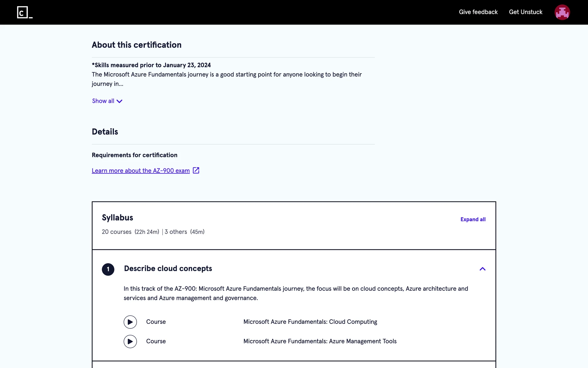Collapse the Describe cloud concepts section chevron
Viewport: 588px width, 368px height.
482,269
